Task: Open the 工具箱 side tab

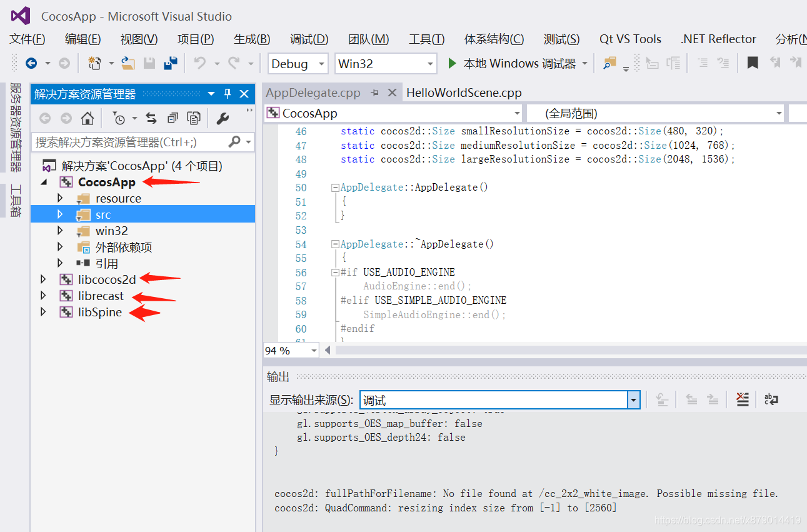Action: [x=16, y=201]
